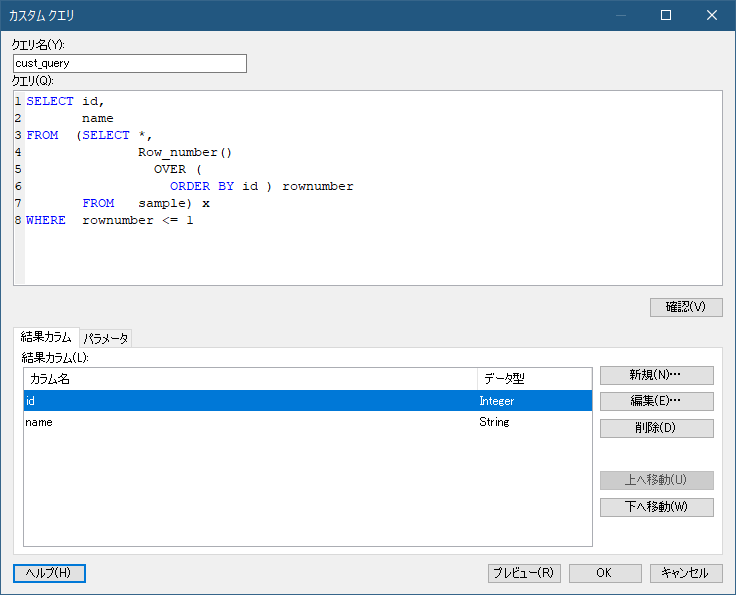Click the 編集(E) edit button
The height and width of the screenshot is (595, 736).
click(x=657, y=401)
